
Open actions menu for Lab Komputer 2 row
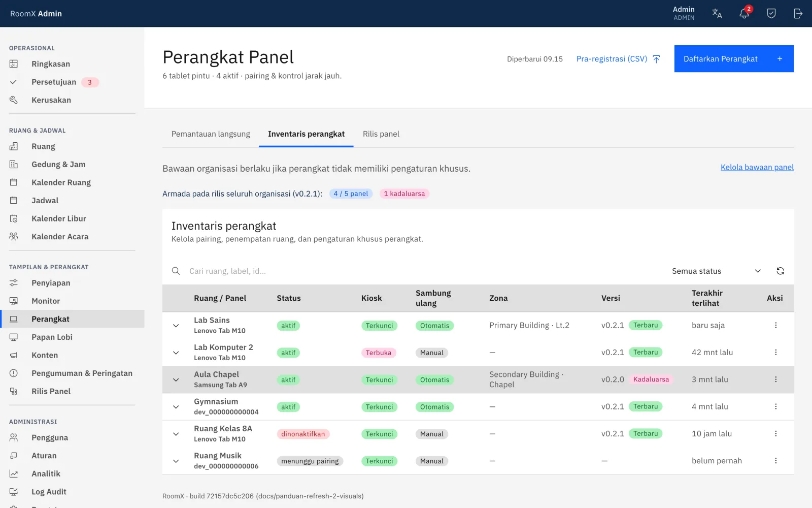click(x=776, y=353)
